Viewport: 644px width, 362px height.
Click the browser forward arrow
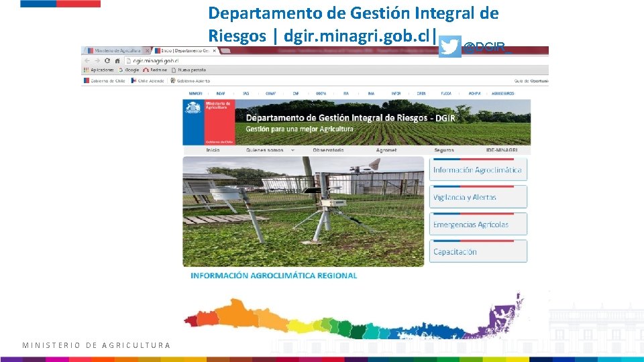[97, 61]
